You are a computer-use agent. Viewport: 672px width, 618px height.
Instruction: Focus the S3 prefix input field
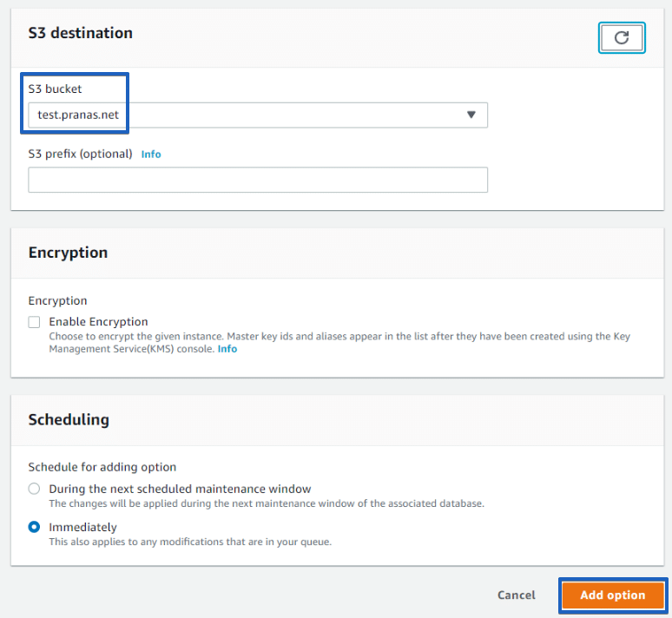point(257,180)
